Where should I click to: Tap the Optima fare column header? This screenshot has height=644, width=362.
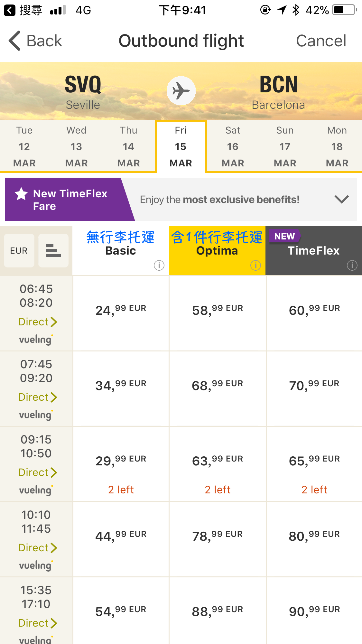[x=217, y=250]
